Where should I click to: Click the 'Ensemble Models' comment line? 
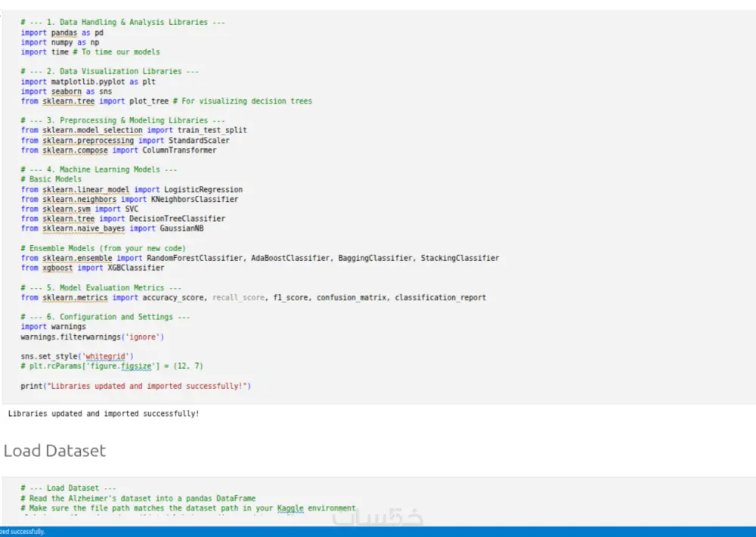103,248
